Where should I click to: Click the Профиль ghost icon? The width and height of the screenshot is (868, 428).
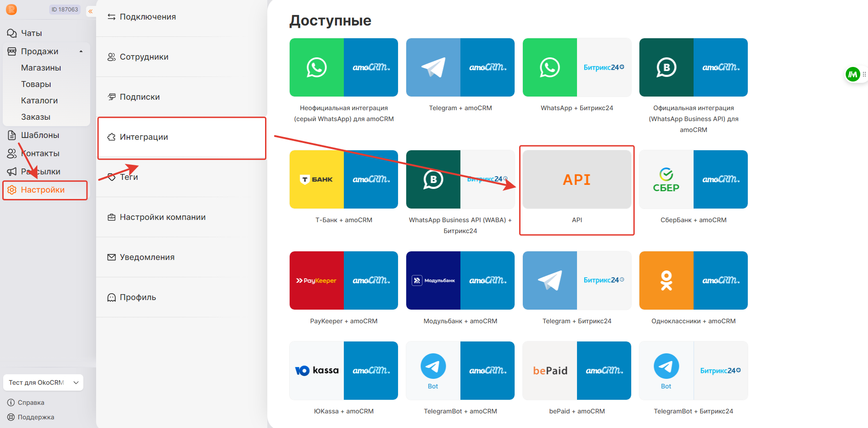coord(112,297)
